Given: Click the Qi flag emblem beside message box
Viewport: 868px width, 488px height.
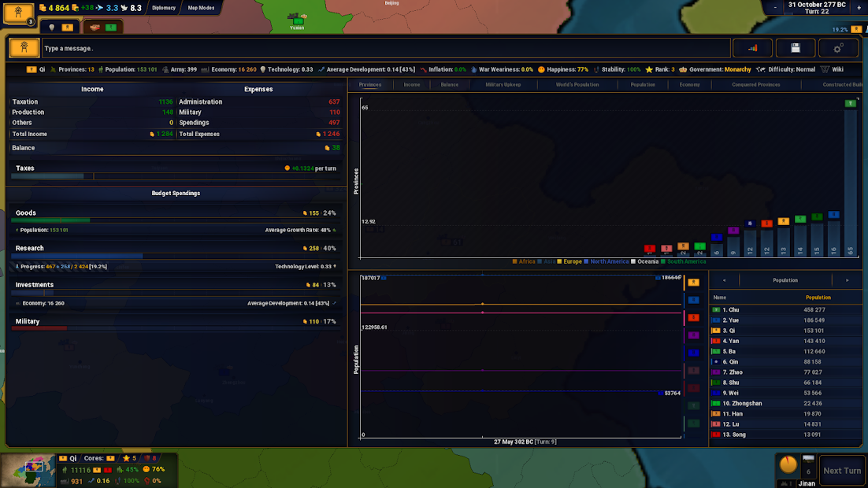Looking at the screenshot, I should 24,48.
